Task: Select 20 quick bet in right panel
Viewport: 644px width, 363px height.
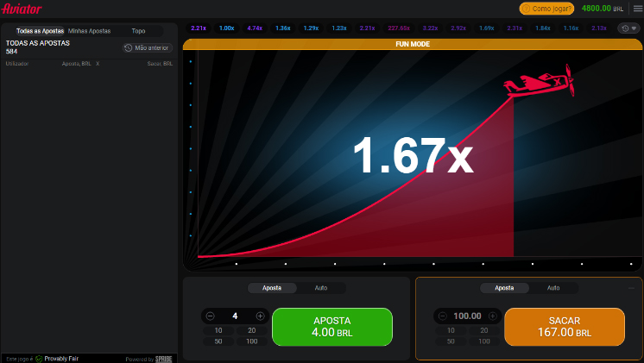Action: point(484,330)
